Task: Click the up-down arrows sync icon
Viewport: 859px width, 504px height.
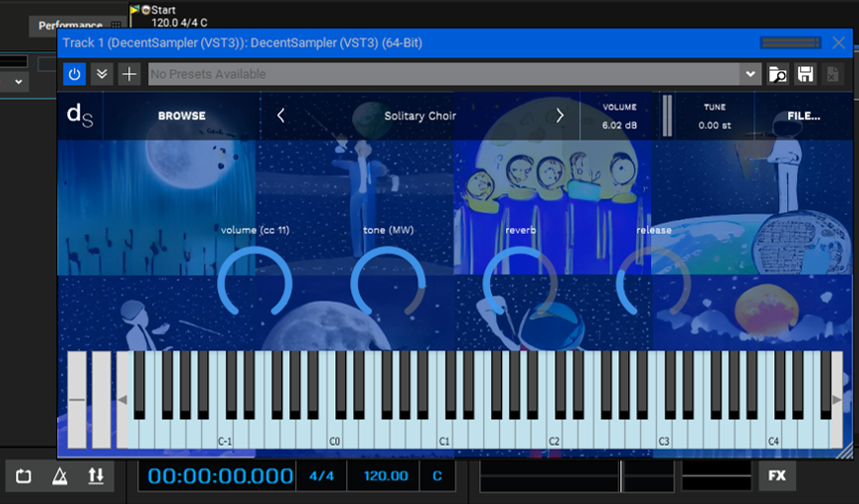Action: (96, 476)
